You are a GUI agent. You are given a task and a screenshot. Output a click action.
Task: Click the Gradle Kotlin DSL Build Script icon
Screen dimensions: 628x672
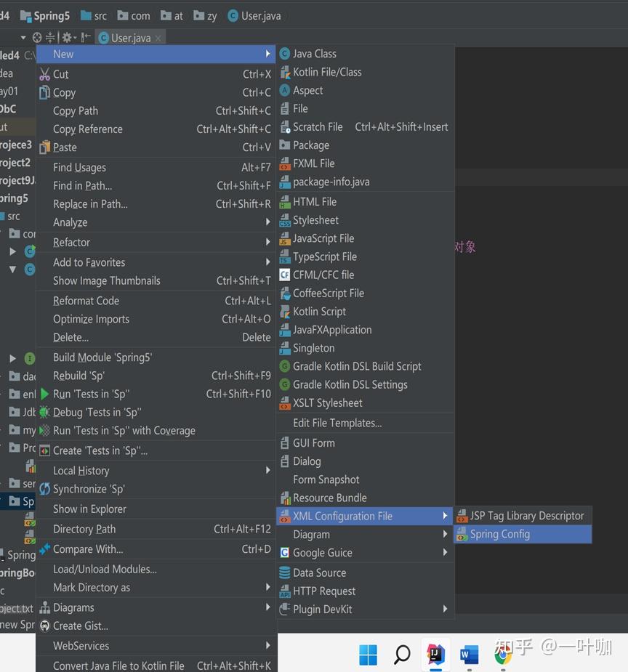pyautogui.click(x=285, y=366)
